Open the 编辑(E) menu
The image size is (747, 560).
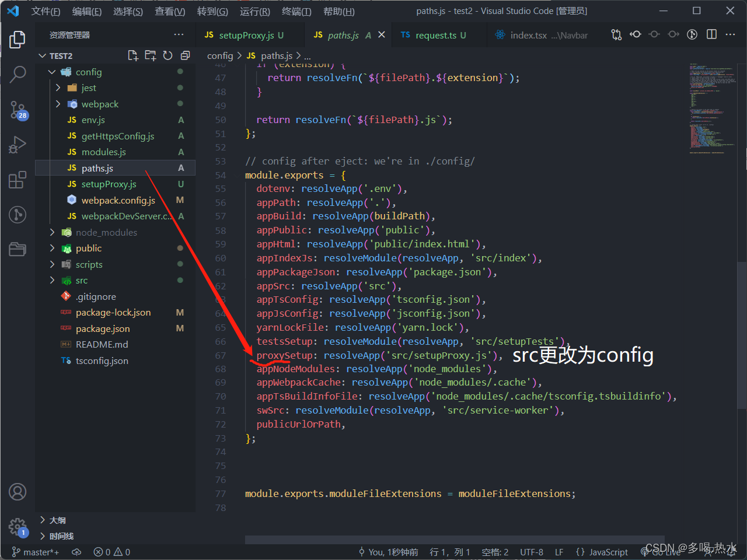[x=86, y=11]
